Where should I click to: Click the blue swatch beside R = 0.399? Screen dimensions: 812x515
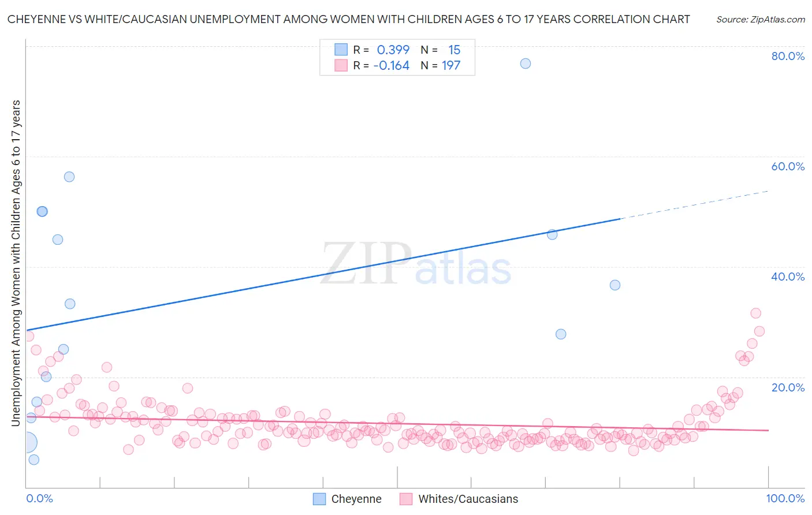(x=341, y=50)
